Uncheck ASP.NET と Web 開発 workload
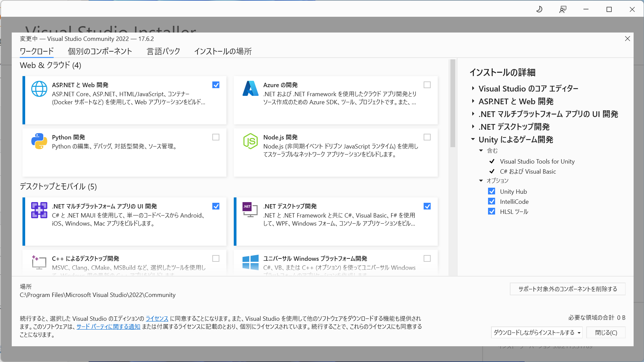This screenshot has width=644, height=362. pos(216,85)
